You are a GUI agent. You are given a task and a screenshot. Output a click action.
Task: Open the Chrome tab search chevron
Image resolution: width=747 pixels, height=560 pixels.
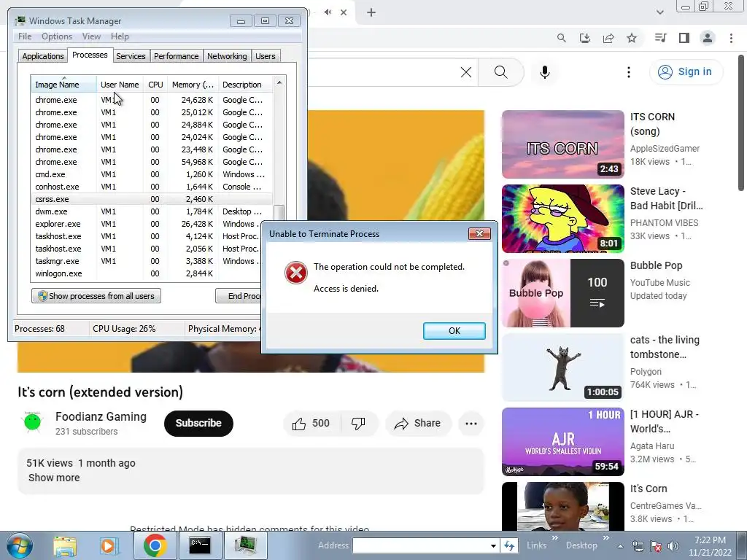(x=659, y=12)
